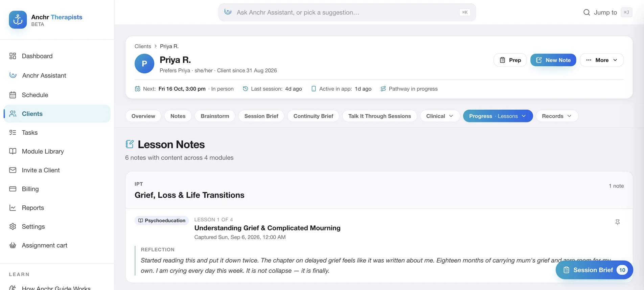This screenshot has height=290, width=644.
Task: Click the Prep button
Action: tap(510, 60)
